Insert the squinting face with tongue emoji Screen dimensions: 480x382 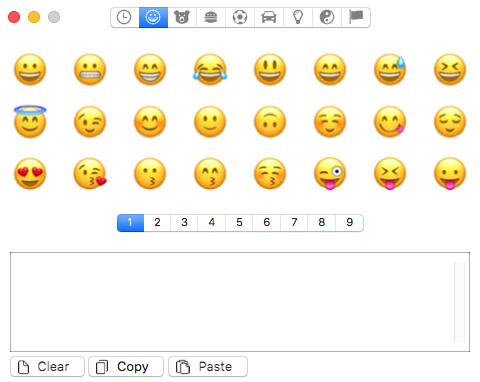click(x=390, y=174)
